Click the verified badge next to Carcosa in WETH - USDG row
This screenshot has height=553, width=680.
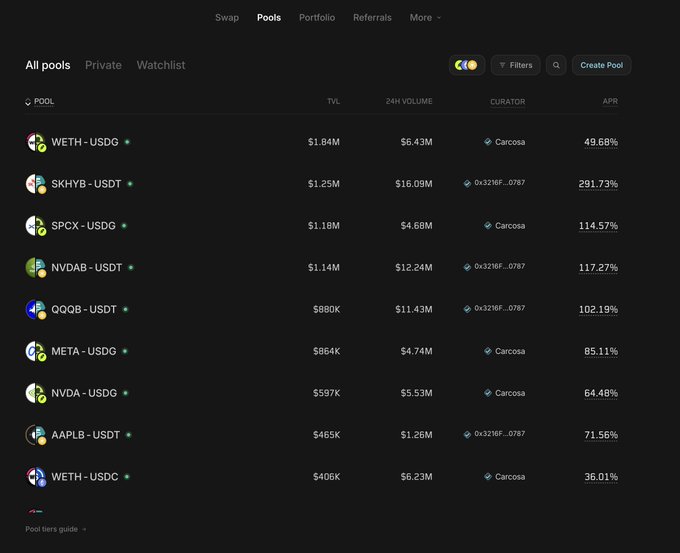tap(488, 142)
